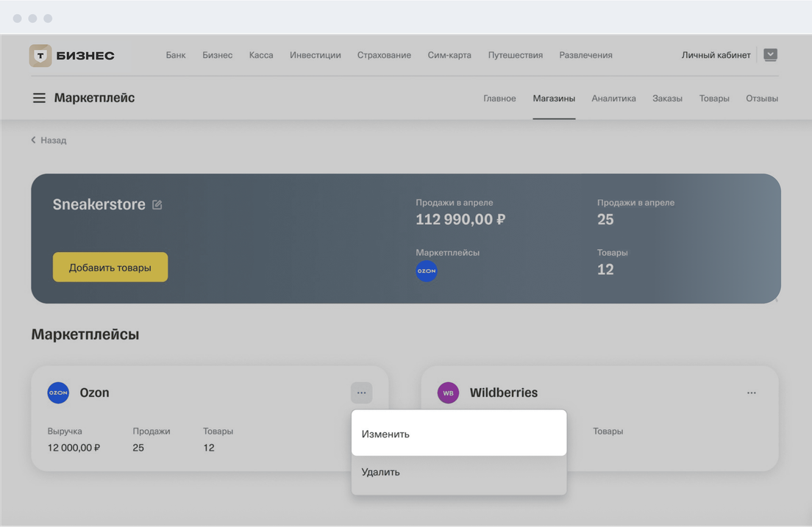812x527 pixels.
Task: Open the mail icon near Личный кабинет
Action: pos(770,55)
